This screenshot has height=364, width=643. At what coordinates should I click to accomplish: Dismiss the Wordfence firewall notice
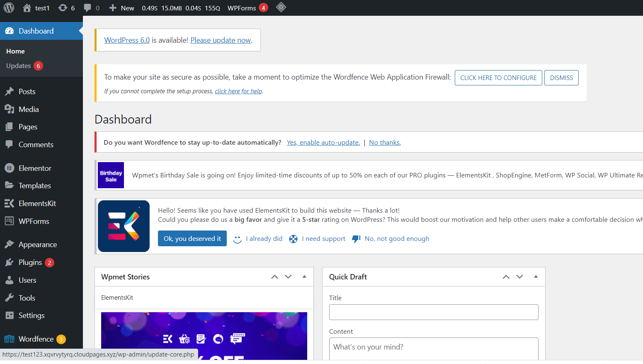[561, 78]
